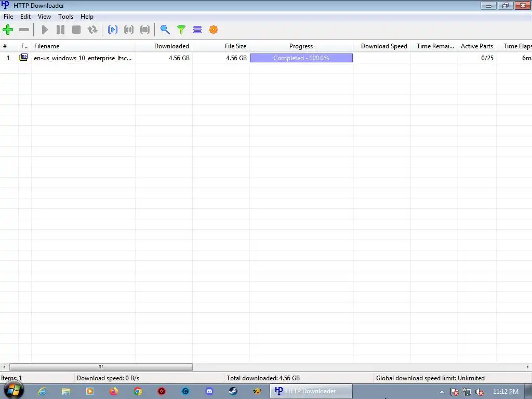This screenshot has height=399, width=532.
Task: Open the blue C app taskbar icon
Action: coord(185,391)
